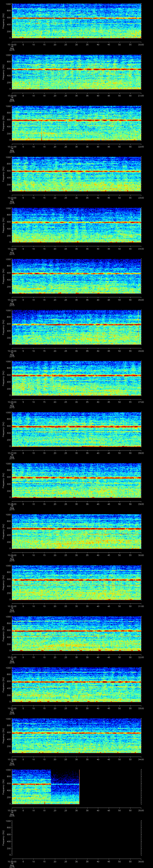This screenshot has width=153, height=868.
Task: Select the 10:33:00 timestamp label
Action: tap(12, 759)
